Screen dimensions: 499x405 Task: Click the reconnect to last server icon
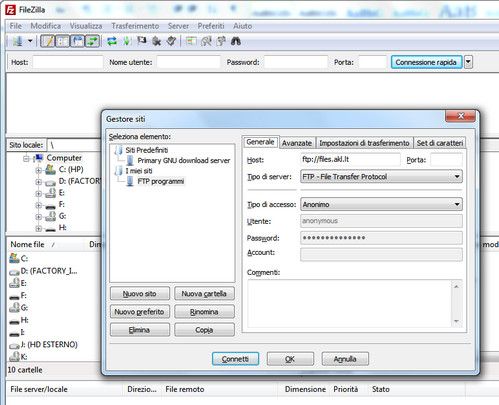coord(171,41)
